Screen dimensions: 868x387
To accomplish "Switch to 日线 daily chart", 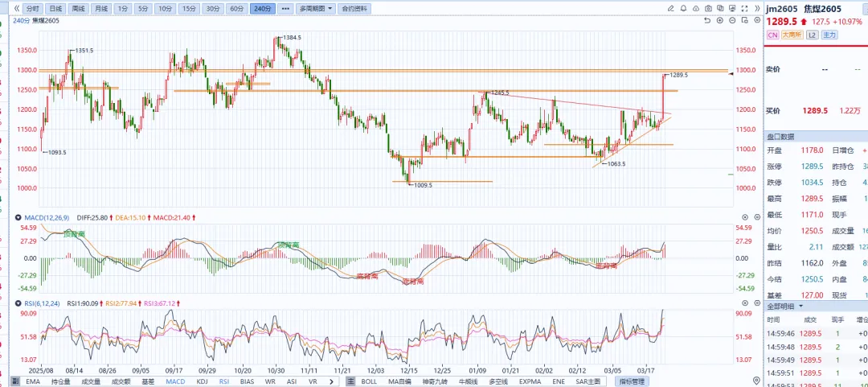I will pos(55,8).
